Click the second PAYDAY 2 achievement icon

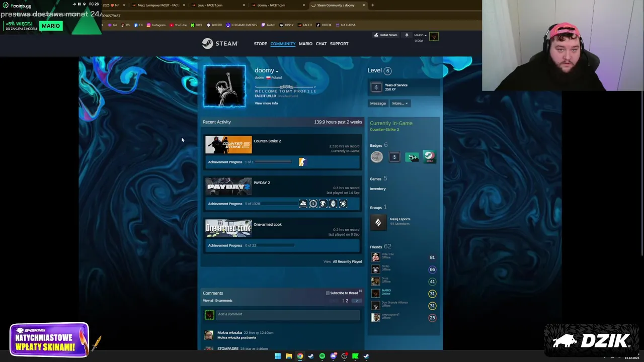[313, 204]
